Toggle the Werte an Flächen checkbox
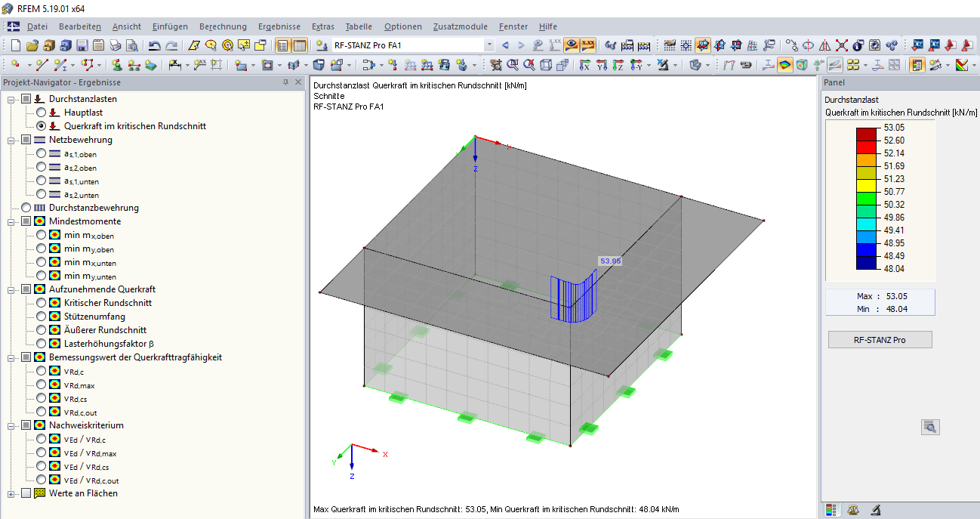The image size is (980, 519). tap(26, 493)
